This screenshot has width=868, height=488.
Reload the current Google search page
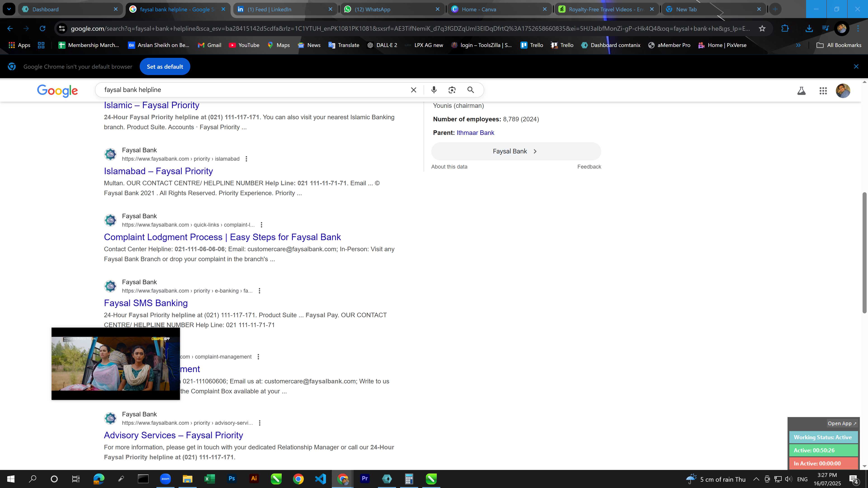click(42, 29)
